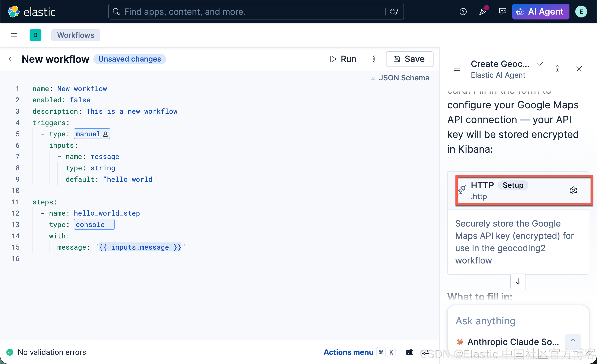Viewport: 597px width, 364px height.
Task: Open agent panel more actions menu
Action: pos(557,69)
